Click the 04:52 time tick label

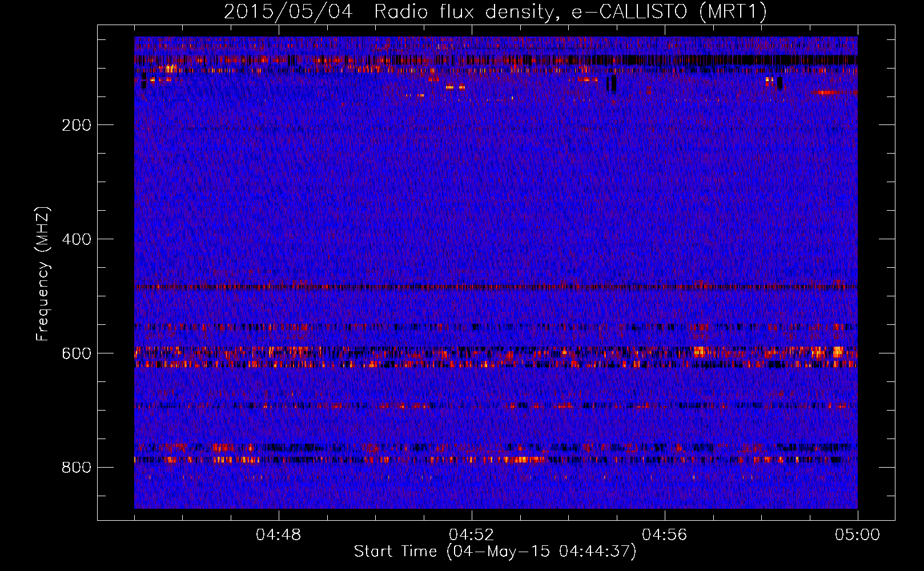472,535
